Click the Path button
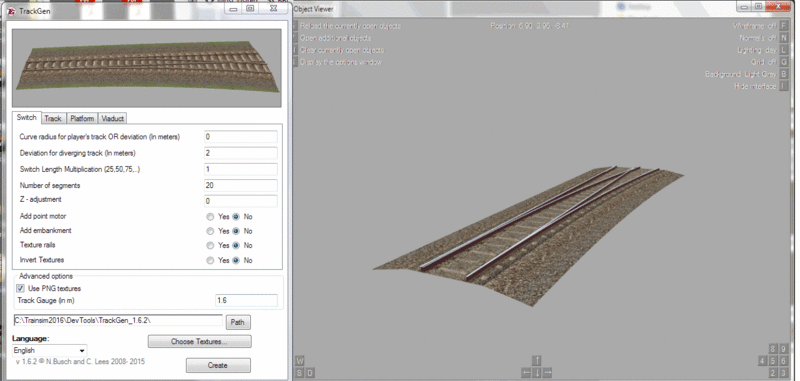The height and width of the screenshot is (381, 800). click(238, 322)
